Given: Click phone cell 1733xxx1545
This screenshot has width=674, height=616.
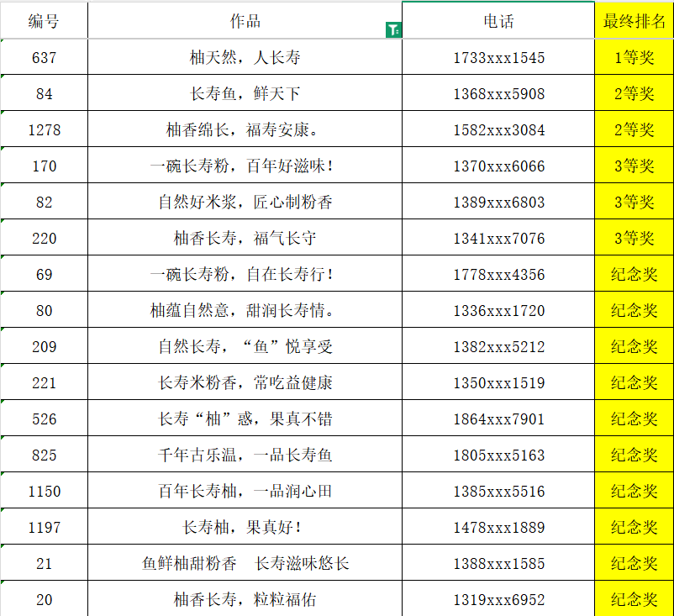Looking at the screenshot, I should (498, 57).
